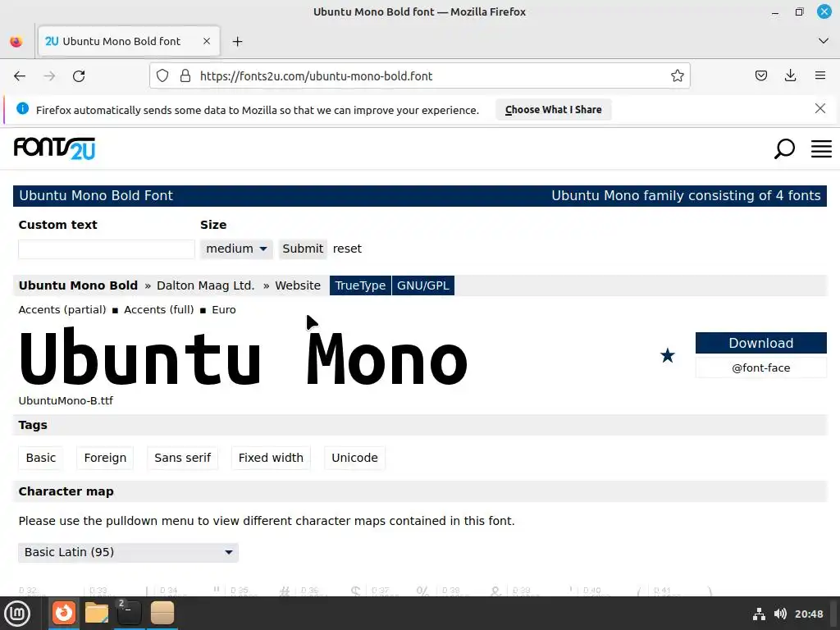This screenshot has height=630, width=840.
Task: Open tracking protection shield info
Action: click(162, 76)
